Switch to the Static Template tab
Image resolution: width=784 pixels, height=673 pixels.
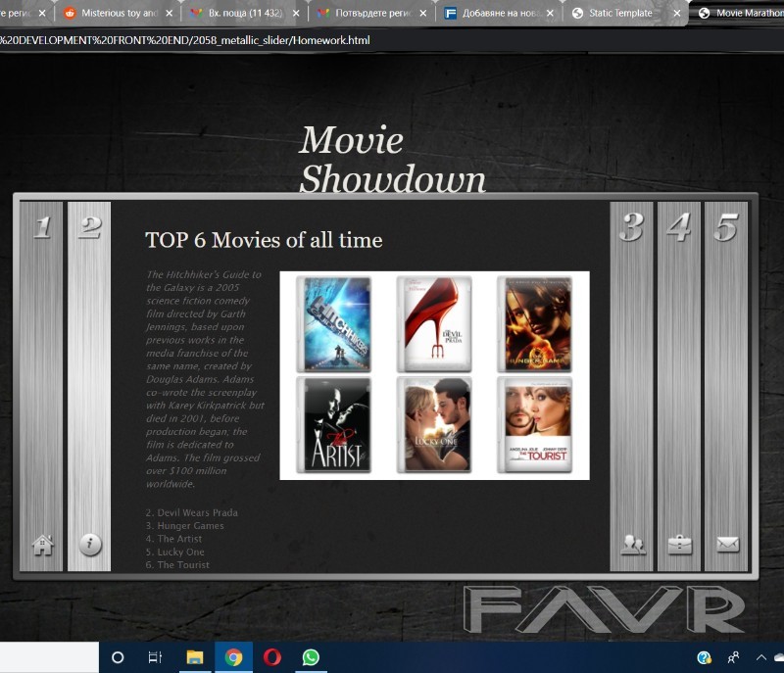pos(619,14)
